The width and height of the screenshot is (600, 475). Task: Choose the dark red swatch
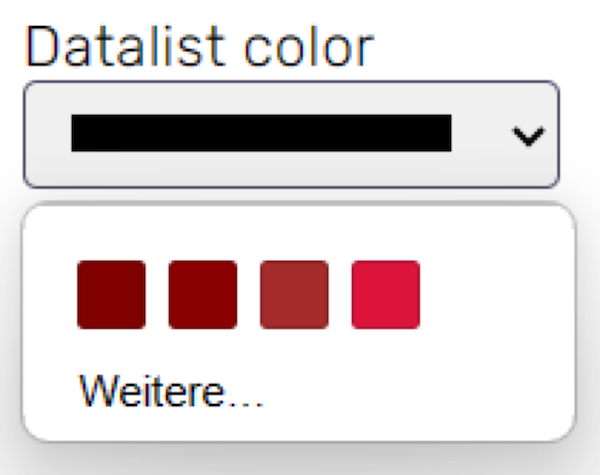coord(203,295)
